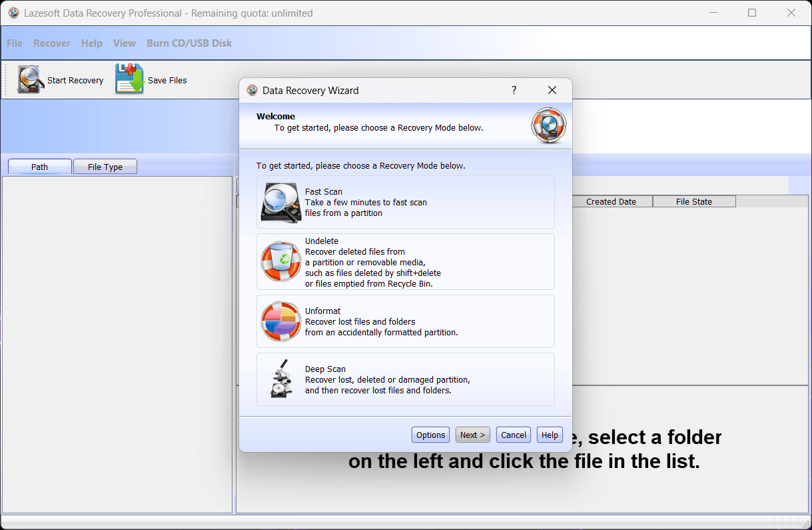Open the Burn CD/USB Disk menu
Viewport: 812px width, 530px height.
(x=189, y=43)
